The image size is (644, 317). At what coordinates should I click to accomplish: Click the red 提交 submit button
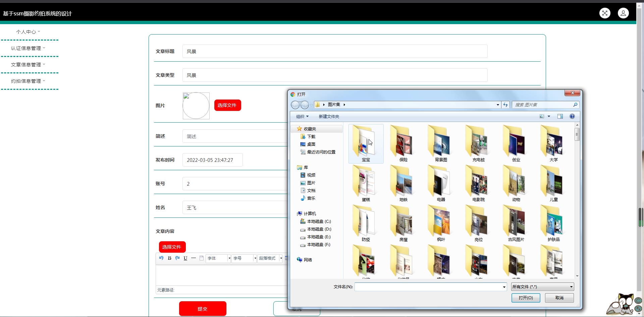(x=203, y=309)
